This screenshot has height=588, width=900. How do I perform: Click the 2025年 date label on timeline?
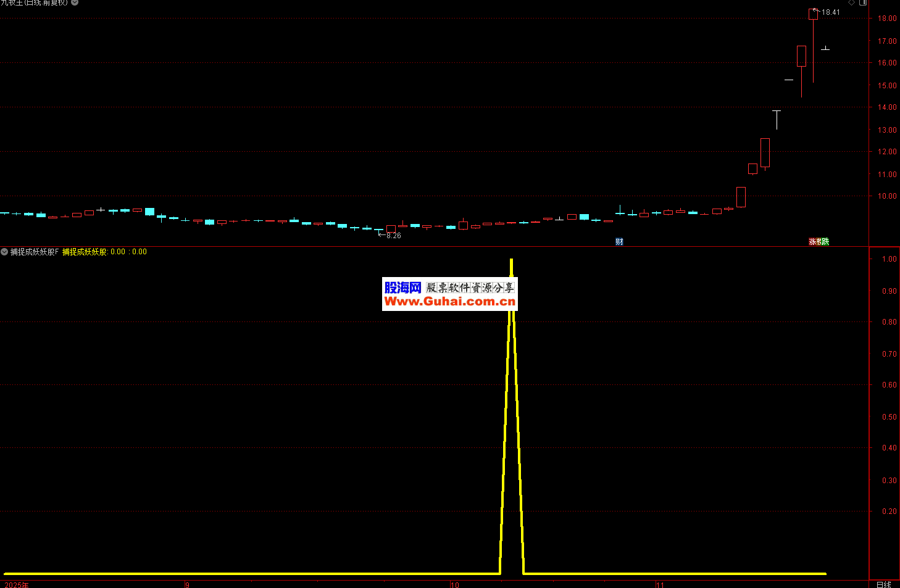pyautogui.click(x=17, y=584)
